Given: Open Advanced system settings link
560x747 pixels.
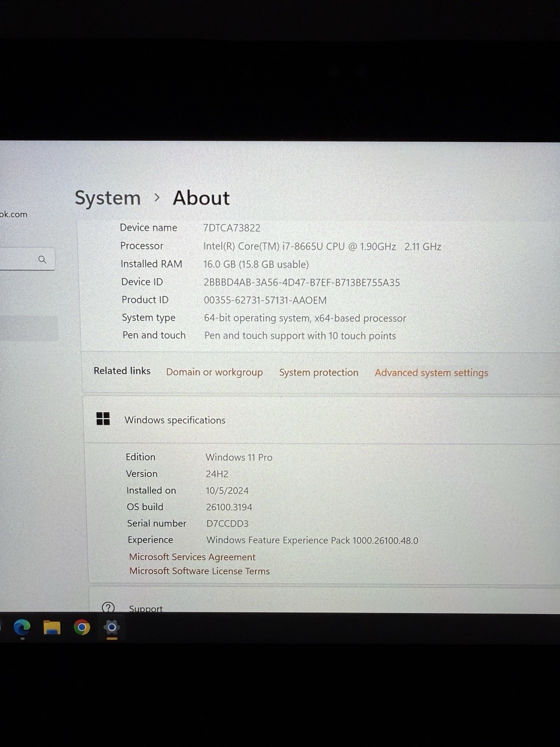Looking at the screenshot, I should point(431,373).
